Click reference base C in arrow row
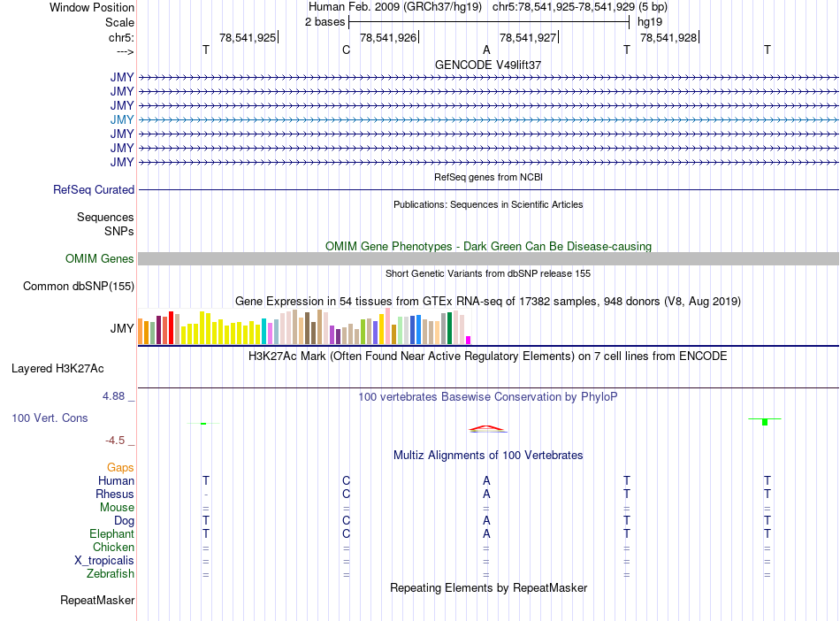840x621 pixels. point(346,50)
